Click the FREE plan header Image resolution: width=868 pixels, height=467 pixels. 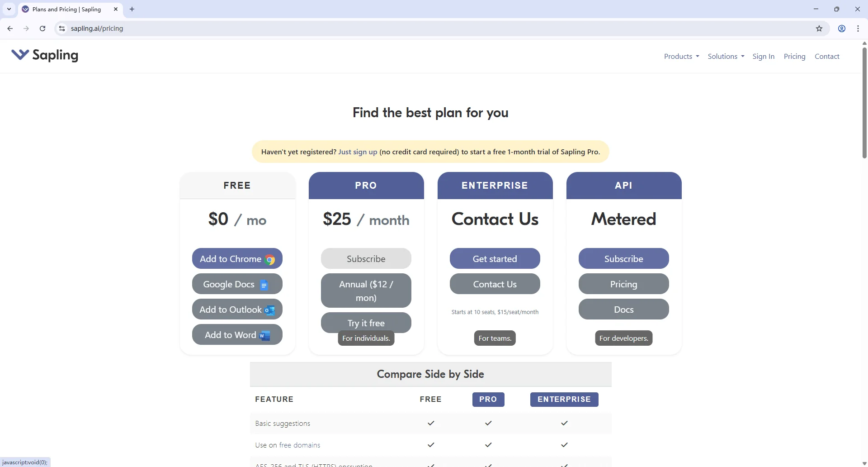[237, 186]
